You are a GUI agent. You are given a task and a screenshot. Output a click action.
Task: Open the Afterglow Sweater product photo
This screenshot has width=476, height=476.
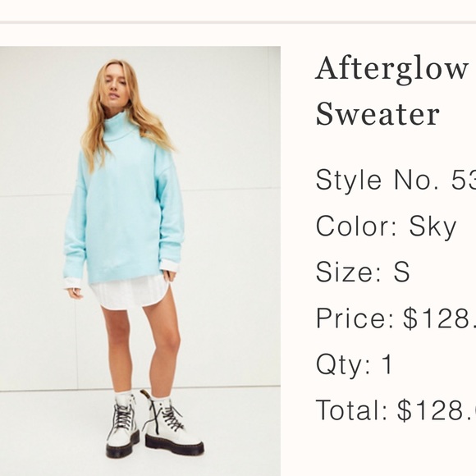pos(140,261)
